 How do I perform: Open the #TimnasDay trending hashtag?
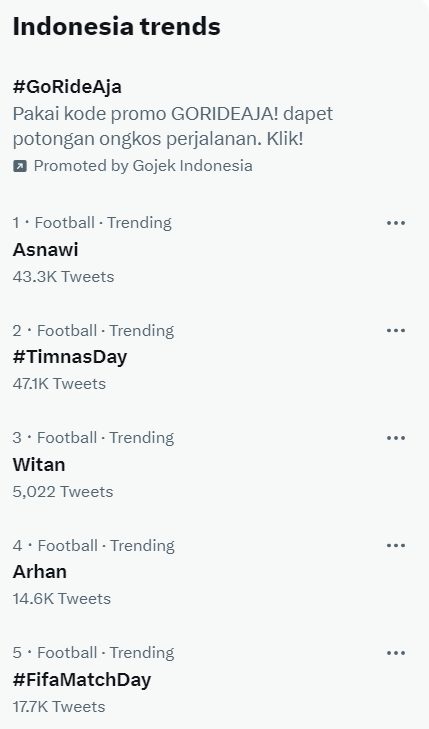point(70,357)
